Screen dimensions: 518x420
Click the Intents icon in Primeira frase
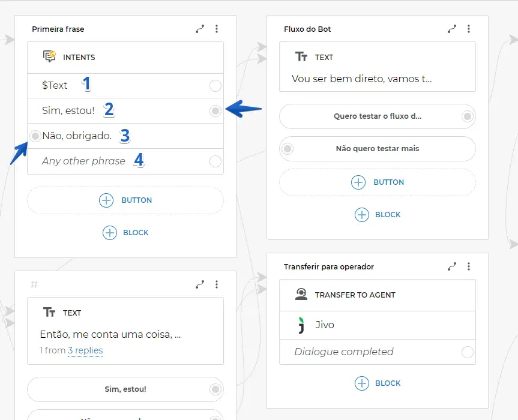pyautogui.click(x=49, y=57)
